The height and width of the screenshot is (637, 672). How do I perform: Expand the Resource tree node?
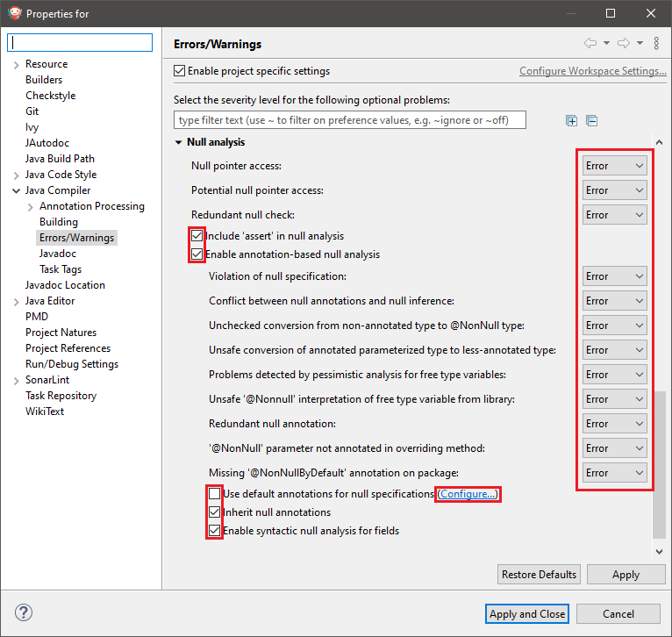click(17, 65)
